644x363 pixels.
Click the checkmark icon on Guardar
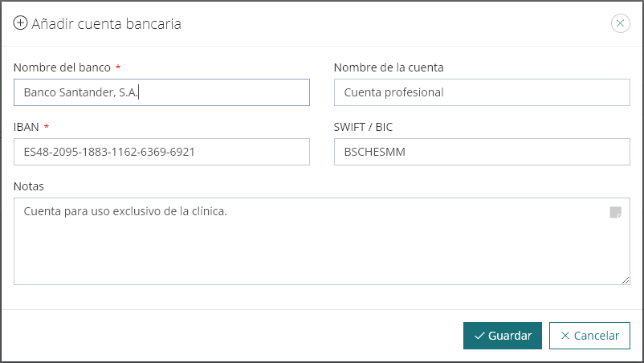point(479,336)
